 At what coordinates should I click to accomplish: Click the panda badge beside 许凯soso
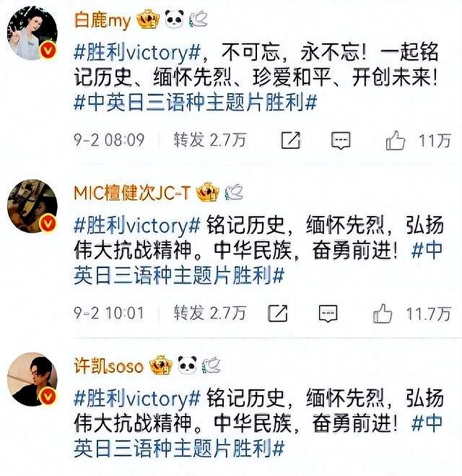pos(187,365)
